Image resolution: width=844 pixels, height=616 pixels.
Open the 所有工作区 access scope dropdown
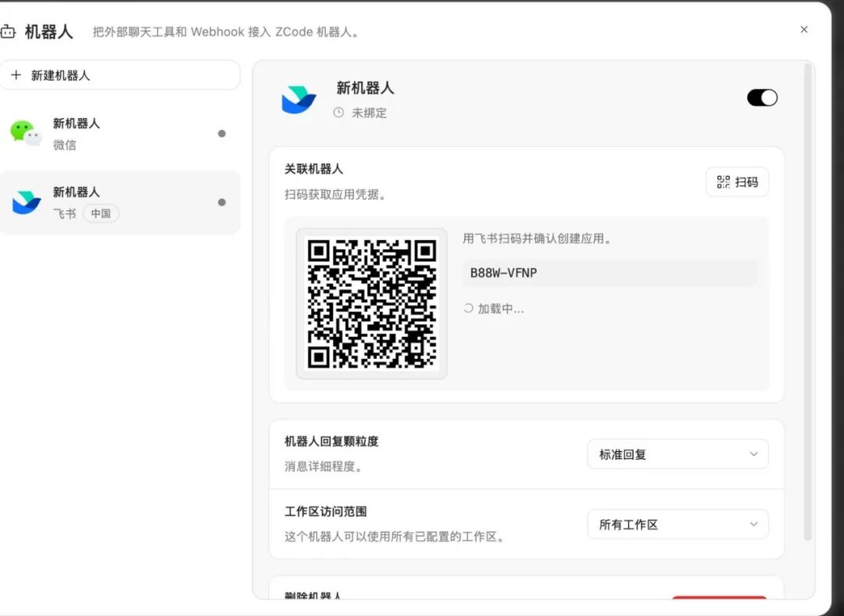click(x=678, y=524)
